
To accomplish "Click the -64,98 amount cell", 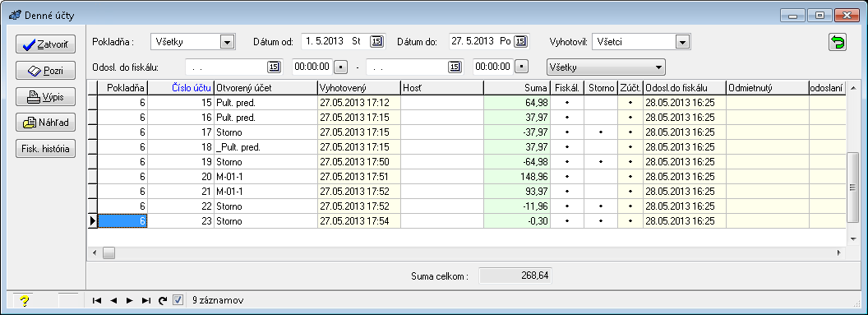I will click(517, 162).
